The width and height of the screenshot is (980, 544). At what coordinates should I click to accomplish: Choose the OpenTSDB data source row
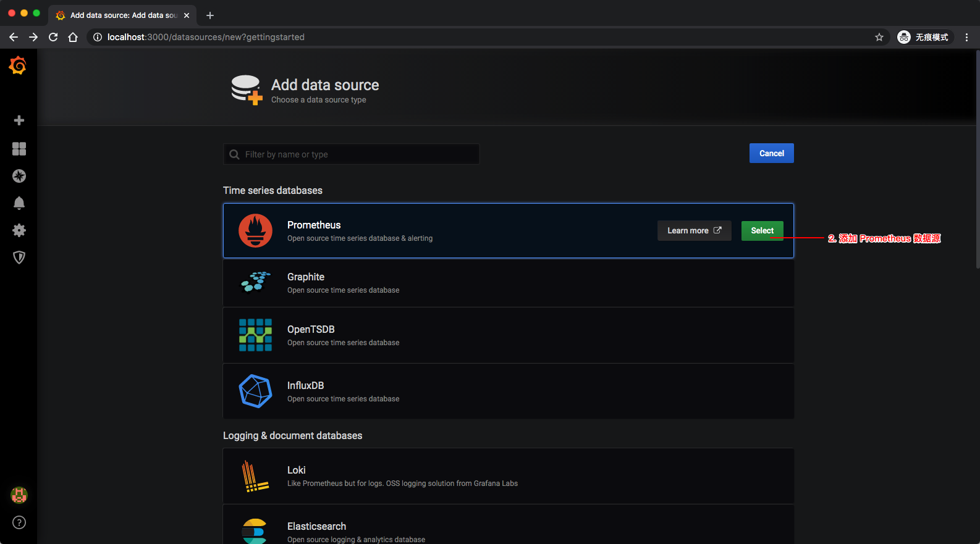coord(508,335)
